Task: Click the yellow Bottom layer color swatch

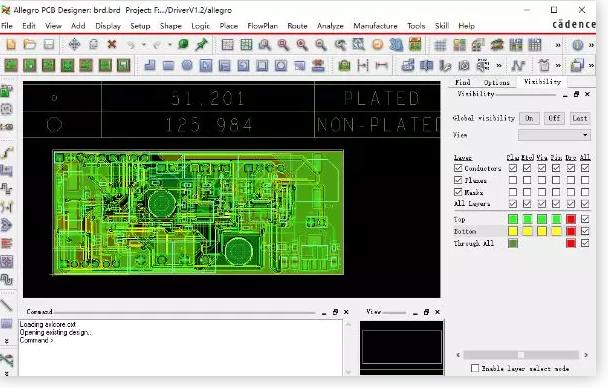Action: (x=513, y=231)
